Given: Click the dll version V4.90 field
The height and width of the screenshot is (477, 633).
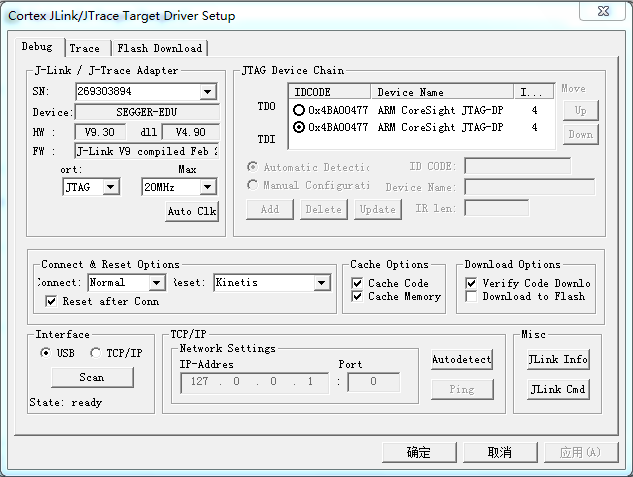Looking at the screenshot, I should (x=191, y=132).
